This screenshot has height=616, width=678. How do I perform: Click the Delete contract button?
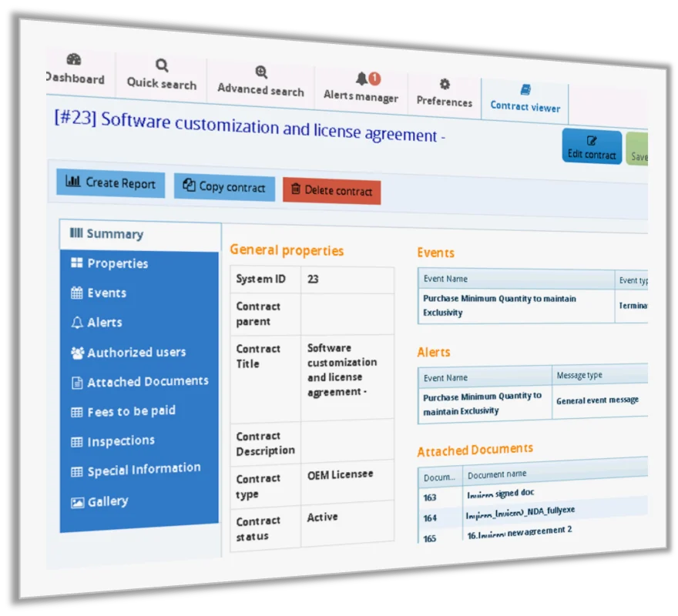pyautogui.click(x=332, y=191)
